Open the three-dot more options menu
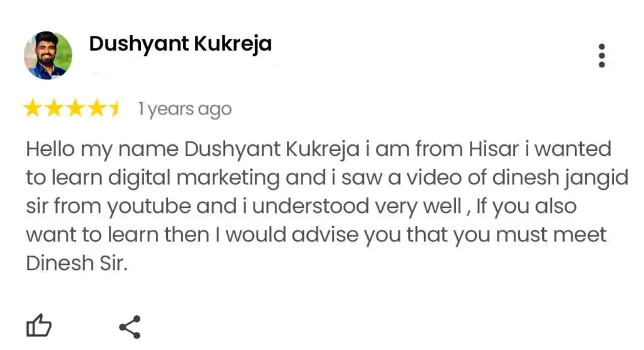 (x=602, y=56)
